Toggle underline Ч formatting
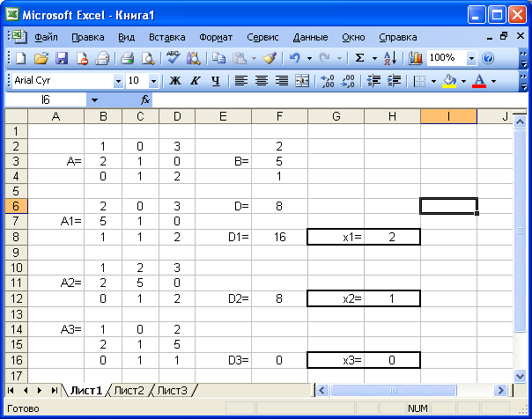Viewport: 532px width, 419px height. coord(216,81)
